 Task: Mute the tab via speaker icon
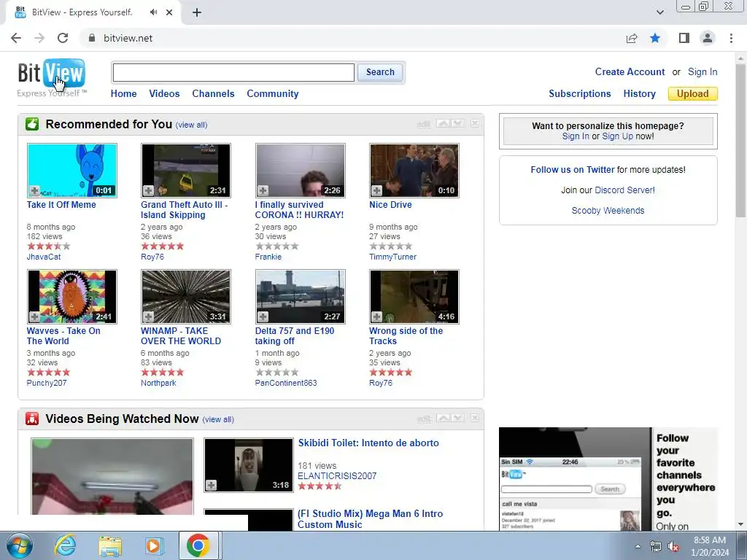[x=153, y=12]
